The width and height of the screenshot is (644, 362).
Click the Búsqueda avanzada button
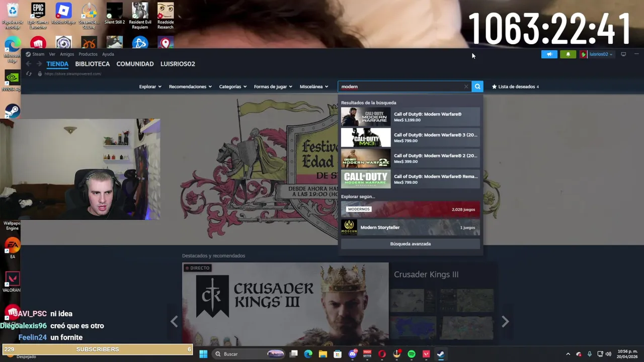point(410,244)
